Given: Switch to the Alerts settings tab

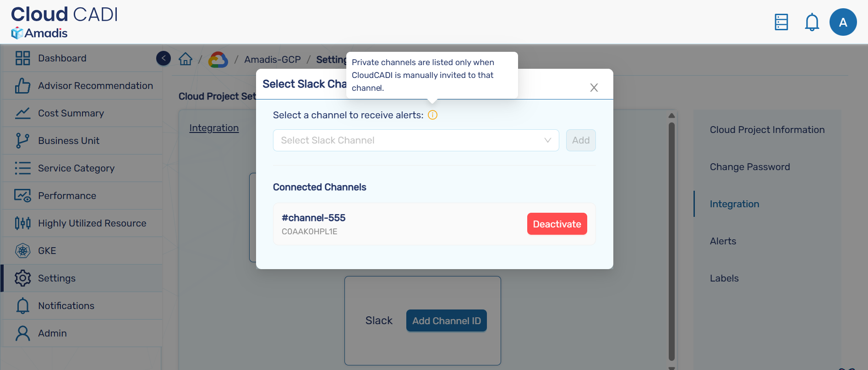Looking at the screenshot, I should pos(723,241).
